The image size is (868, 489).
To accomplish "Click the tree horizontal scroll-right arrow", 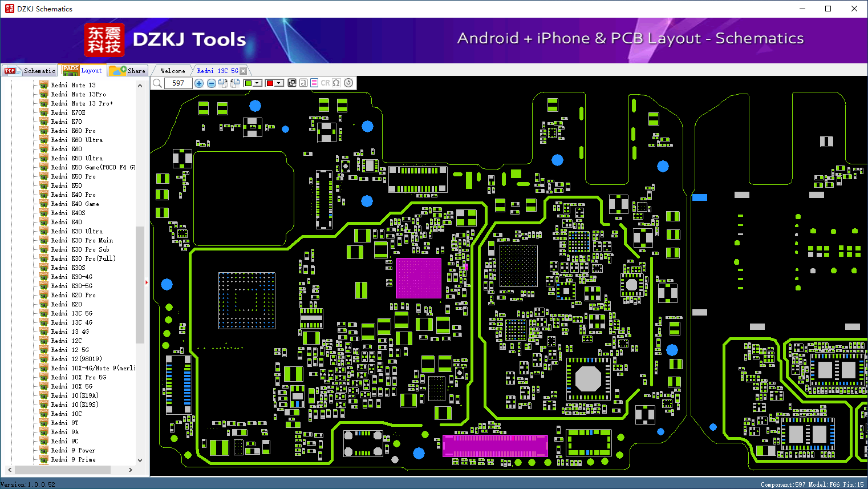I will point(131,470).
